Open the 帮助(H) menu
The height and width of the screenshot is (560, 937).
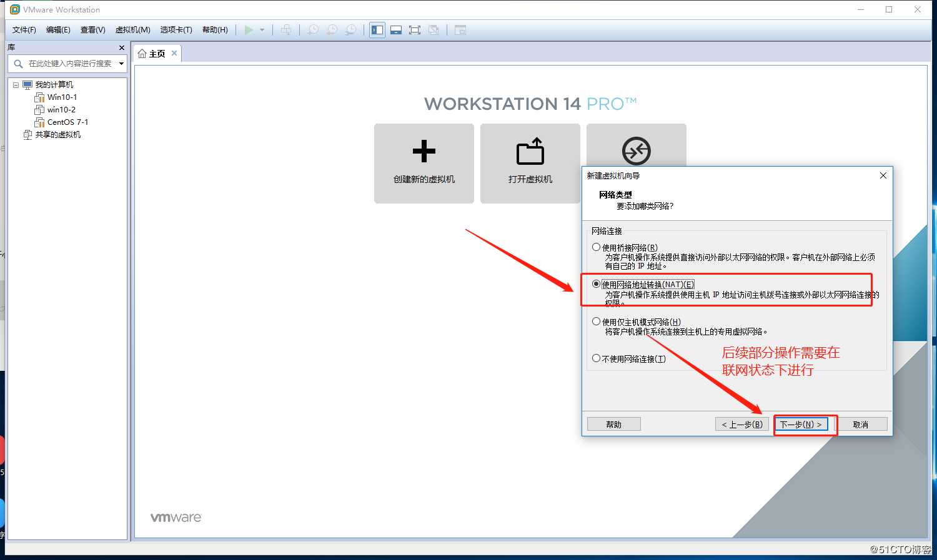point(215,30)
